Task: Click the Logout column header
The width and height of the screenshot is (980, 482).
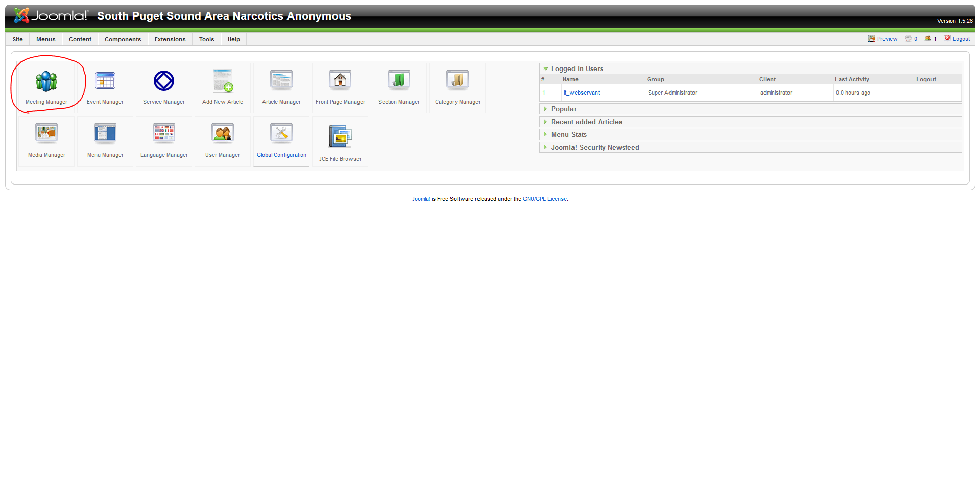Action: click(926, 79)
